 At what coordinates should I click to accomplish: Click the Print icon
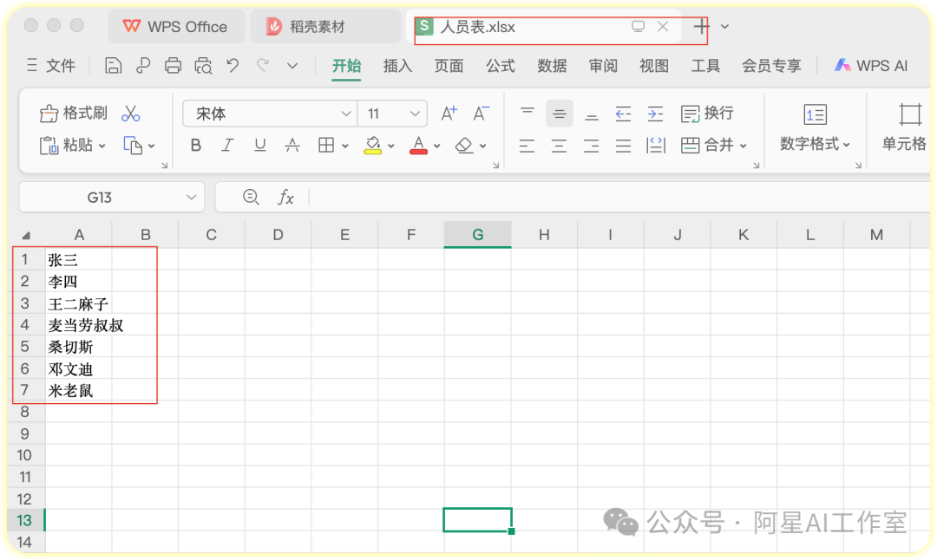point(174,66)
